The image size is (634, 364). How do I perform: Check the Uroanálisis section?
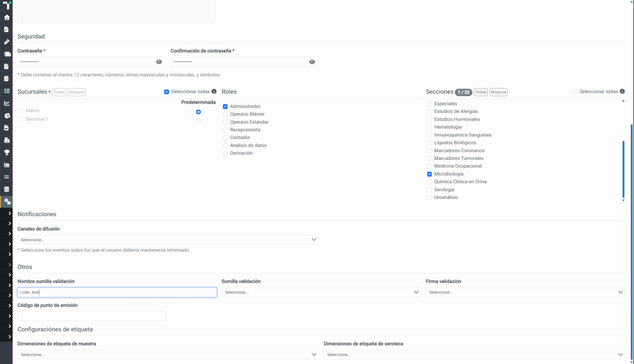click(429, 198)
